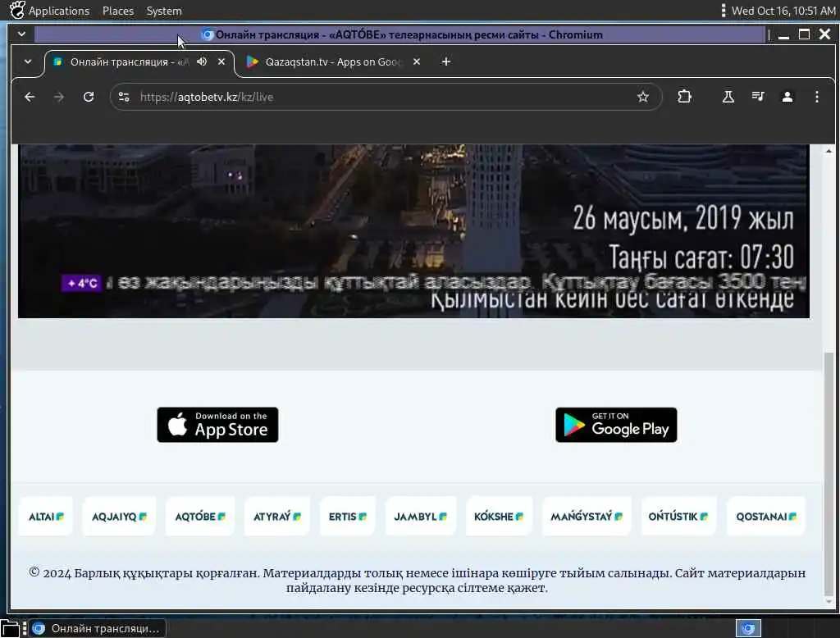Download on the App Store badge
The image size is (840, 638).
coord(217,425)
